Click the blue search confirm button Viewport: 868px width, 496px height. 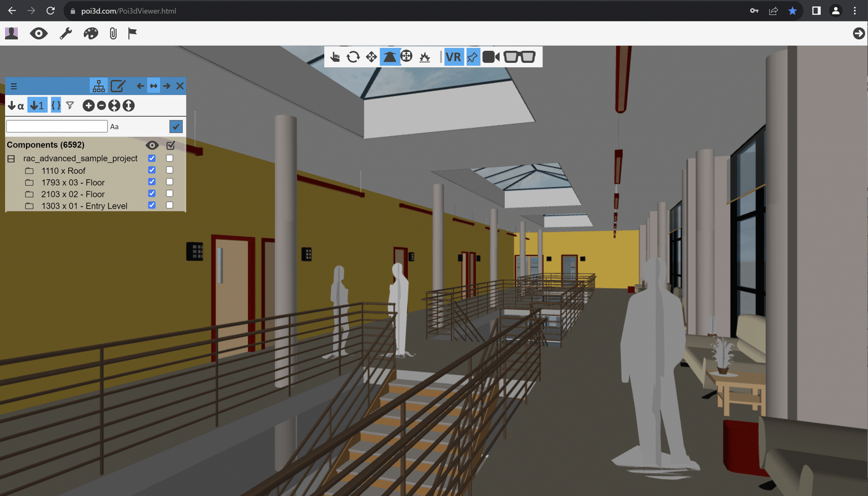[176, 126]
